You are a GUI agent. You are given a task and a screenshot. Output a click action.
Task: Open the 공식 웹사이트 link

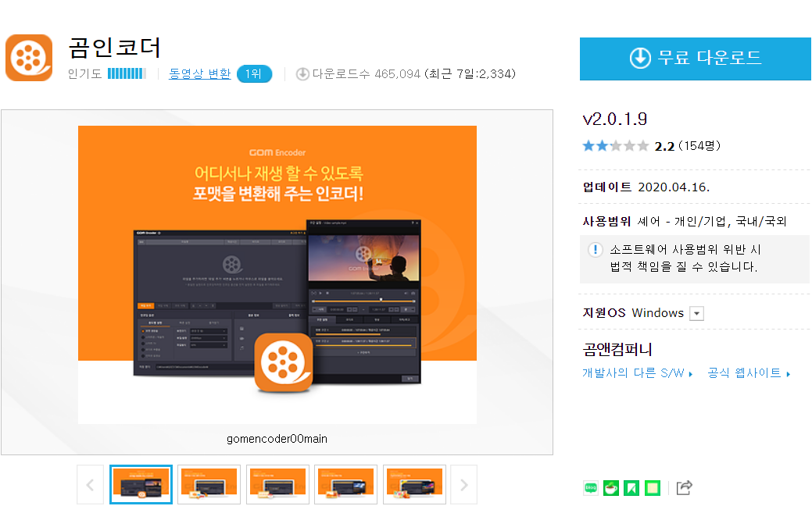[x=749, y=373]
